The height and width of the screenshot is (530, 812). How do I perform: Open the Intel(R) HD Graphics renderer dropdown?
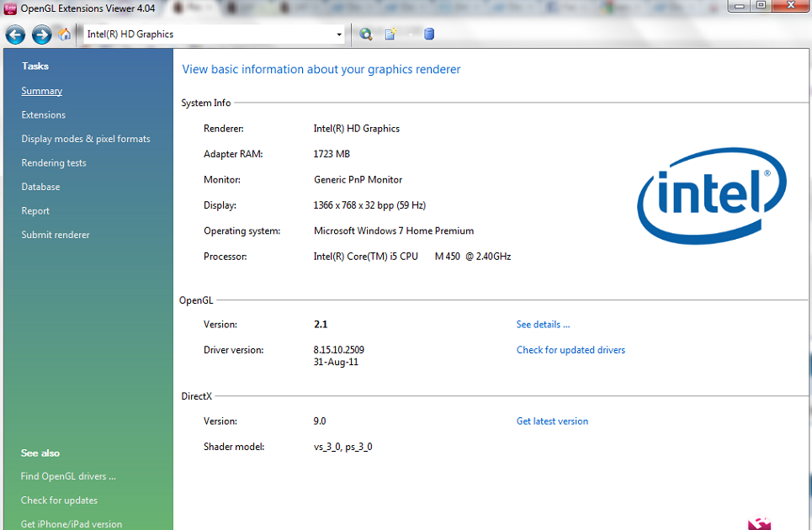pos(339,34)
